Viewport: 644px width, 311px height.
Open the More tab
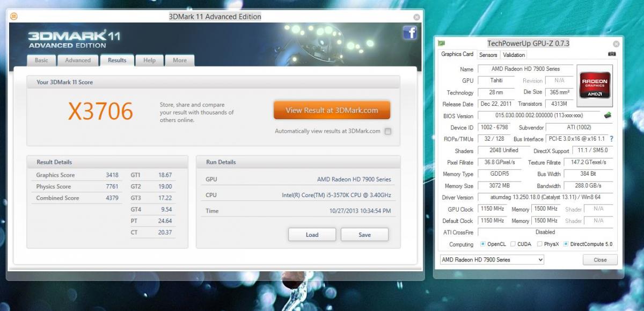click(x=180, y=60)
